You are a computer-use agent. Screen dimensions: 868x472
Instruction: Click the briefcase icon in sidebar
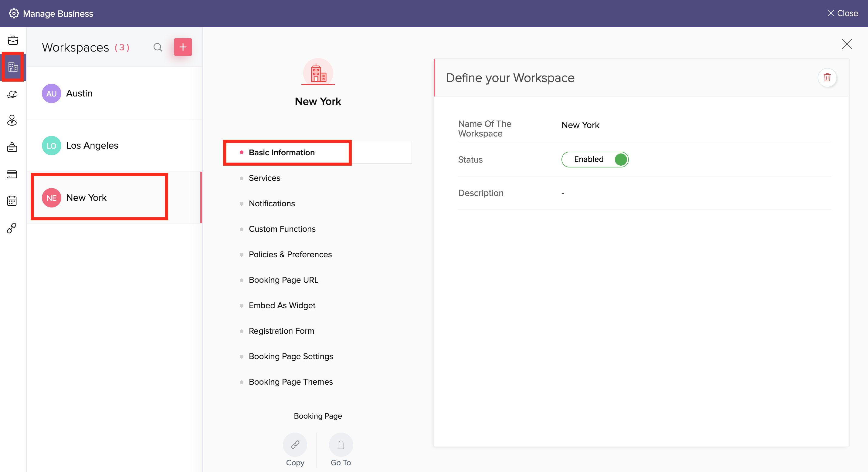tap(13, 40)
